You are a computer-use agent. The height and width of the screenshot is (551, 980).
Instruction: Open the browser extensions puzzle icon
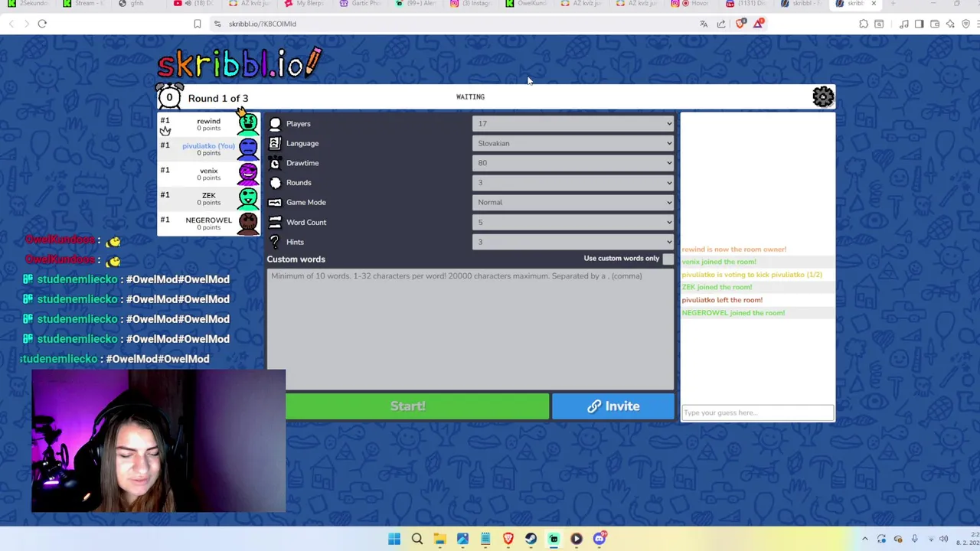864,24
